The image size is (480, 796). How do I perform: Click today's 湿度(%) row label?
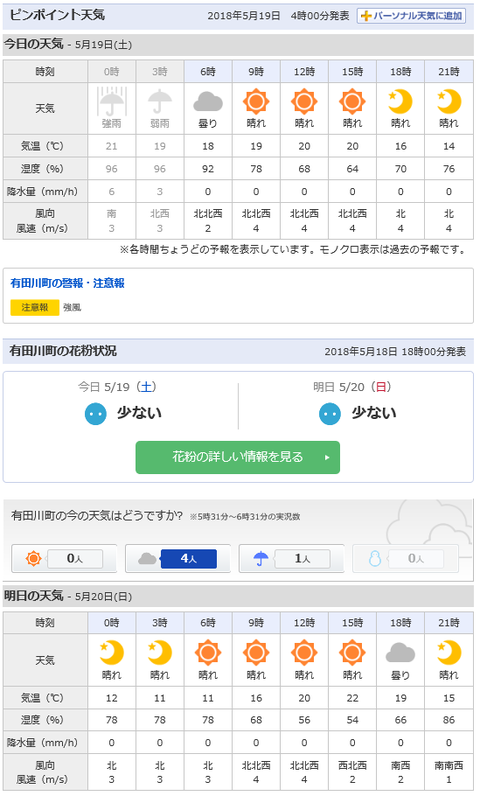(45, 169)
